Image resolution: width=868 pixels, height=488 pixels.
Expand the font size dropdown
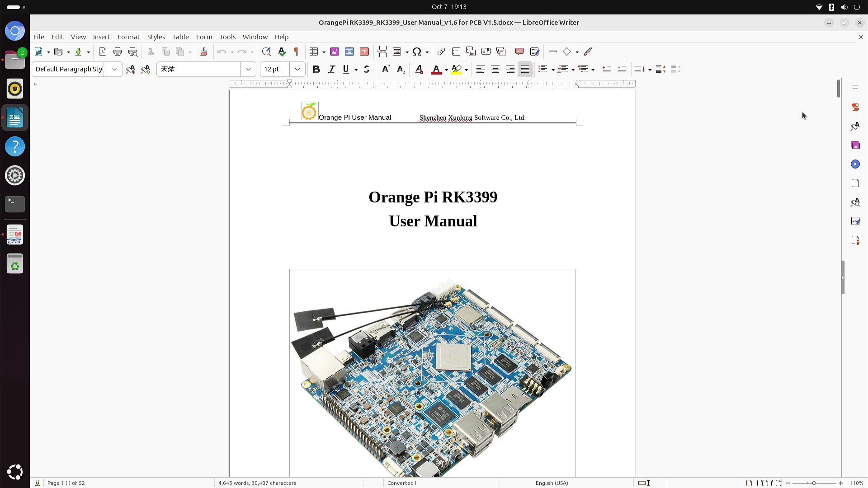point(297,69)
